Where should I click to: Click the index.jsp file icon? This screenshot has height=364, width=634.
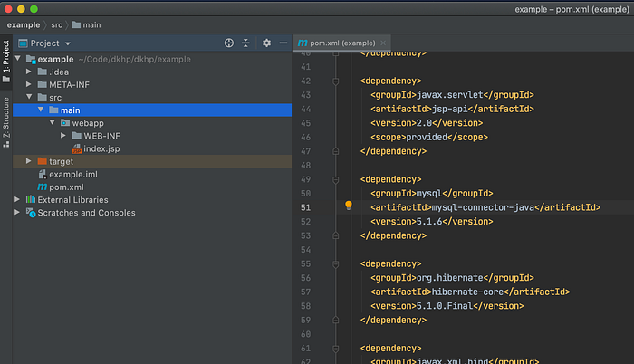(x=77, y=148)
